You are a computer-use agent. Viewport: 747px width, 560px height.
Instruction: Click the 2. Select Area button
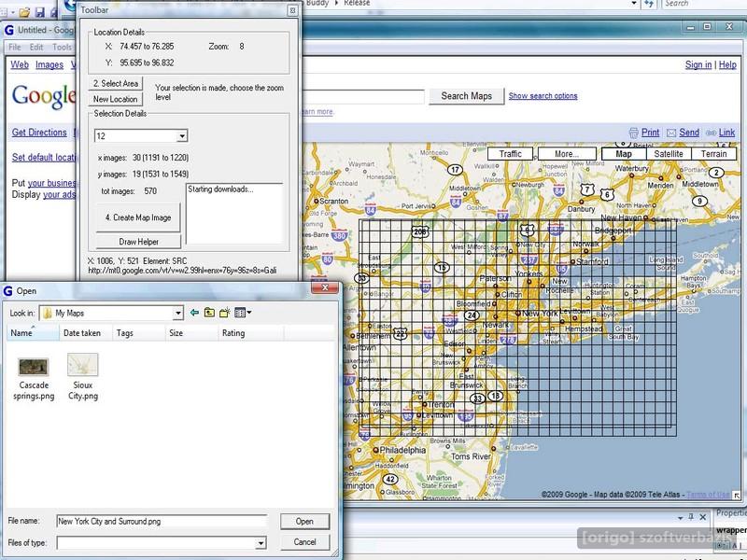[115, 83]
